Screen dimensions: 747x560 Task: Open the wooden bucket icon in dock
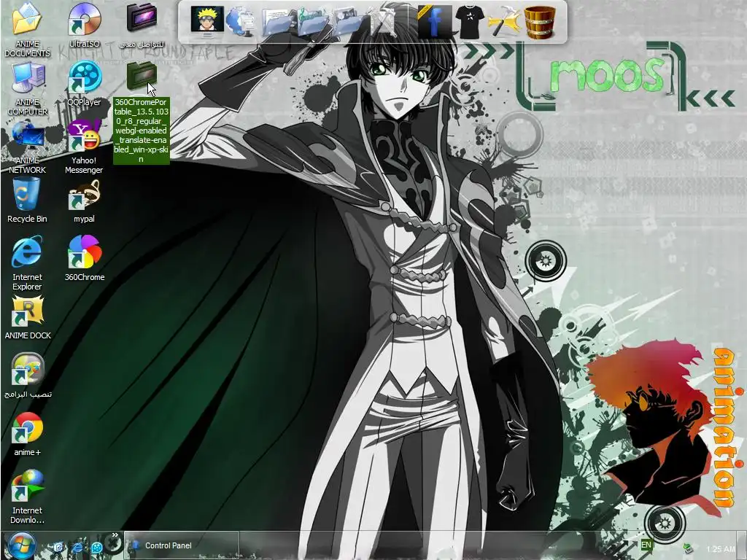540,22
